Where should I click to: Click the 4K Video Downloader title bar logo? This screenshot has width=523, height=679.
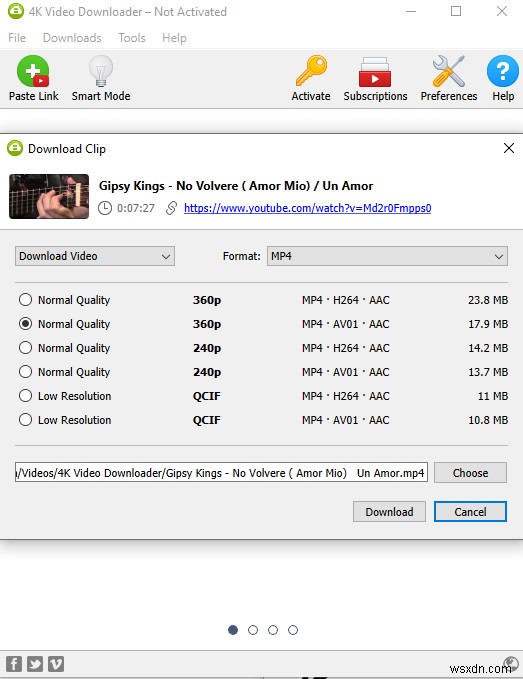[16, 11]
